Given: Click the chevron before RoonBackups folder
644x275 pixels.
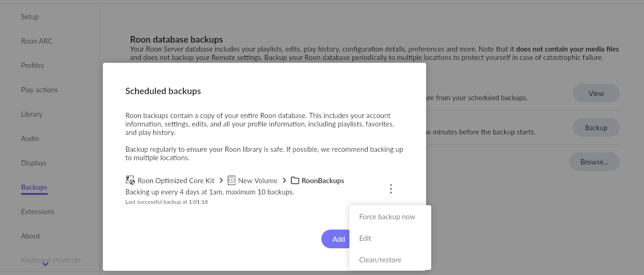Looking at the screenshot, I should tap(284, 180).
